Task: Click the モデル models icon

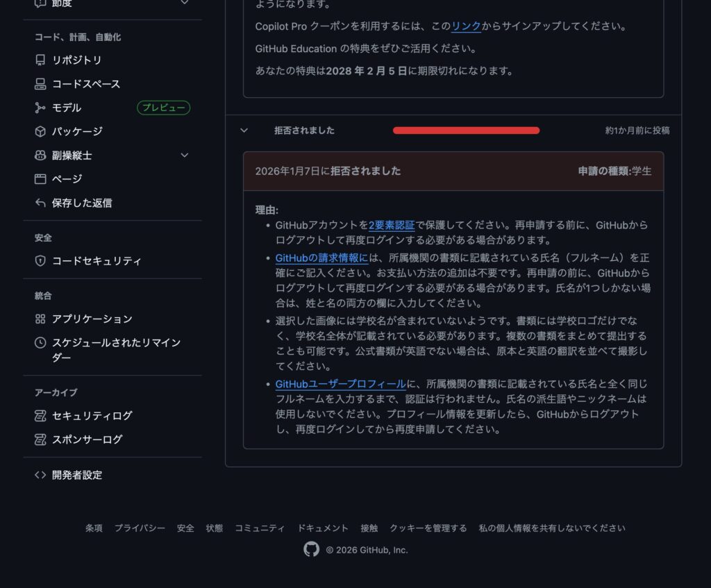Action: (x=40, y=108)
